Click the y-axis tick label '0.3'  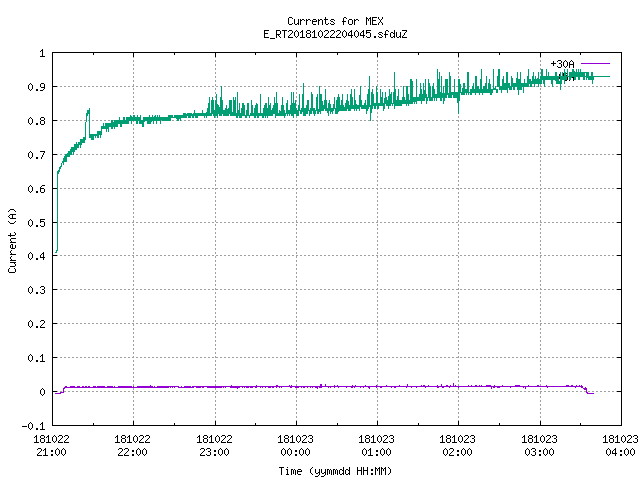tap(36, 290)
